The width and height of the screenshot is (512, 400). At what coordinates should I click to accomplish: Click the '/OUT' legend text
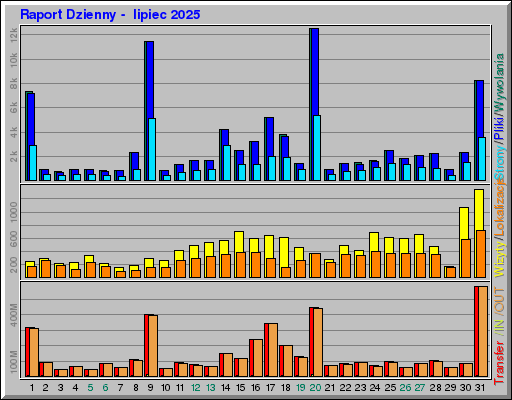(x=500, y=301)
